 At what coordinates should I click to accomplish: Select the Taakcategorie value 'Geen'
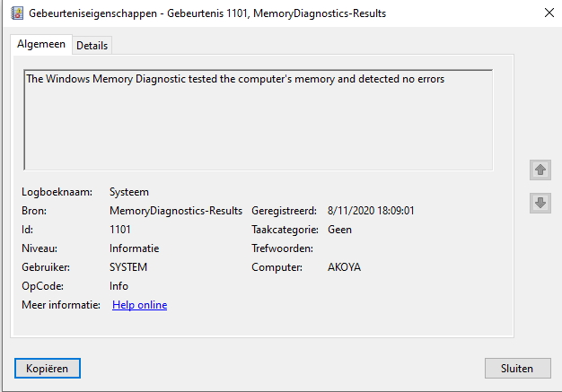[x=339, y=230]
